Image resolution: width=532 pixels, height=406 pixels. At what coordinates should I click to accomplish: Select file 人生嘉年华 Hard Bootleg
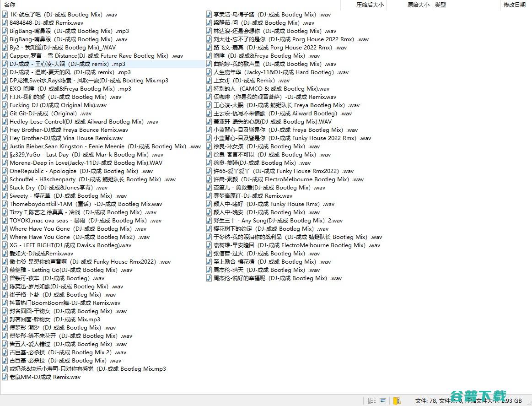[281, 72]
